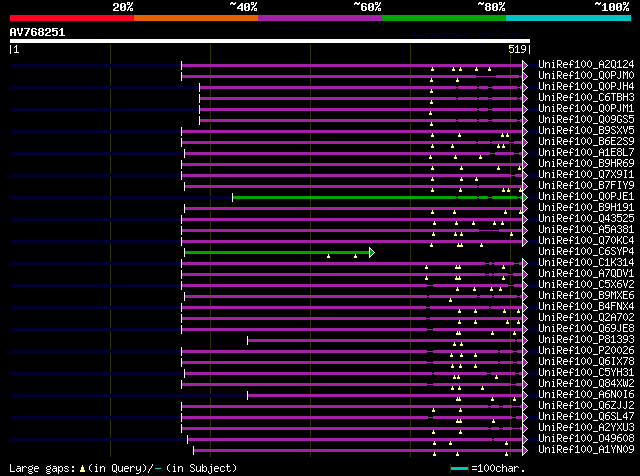This screenshot has height=476, width=640.
Task: Click the text UniRef100_C5X6V2
Action: (586, 285)
